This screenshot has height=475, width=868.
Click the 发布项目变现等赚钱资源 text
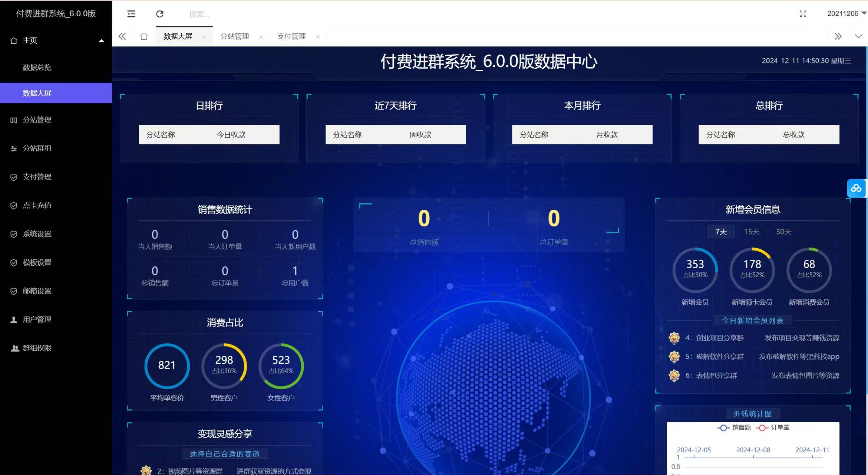802,338
